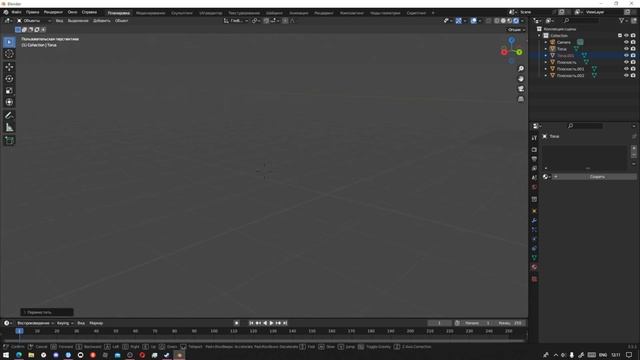Viewport: 640px width, 360px height.
Task: Open the Tool properties tab
Action: (534, 138)
